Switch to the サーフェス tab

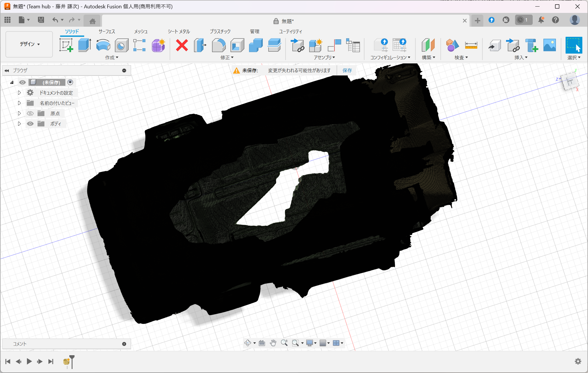(107, 31)
